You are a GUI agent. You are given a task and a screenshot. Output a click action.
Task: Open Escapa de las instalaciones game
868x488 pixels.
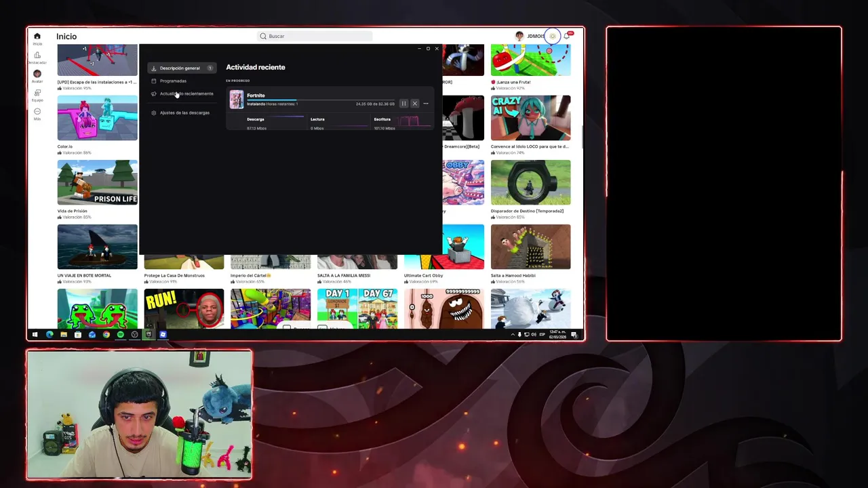tap(97, 60)
